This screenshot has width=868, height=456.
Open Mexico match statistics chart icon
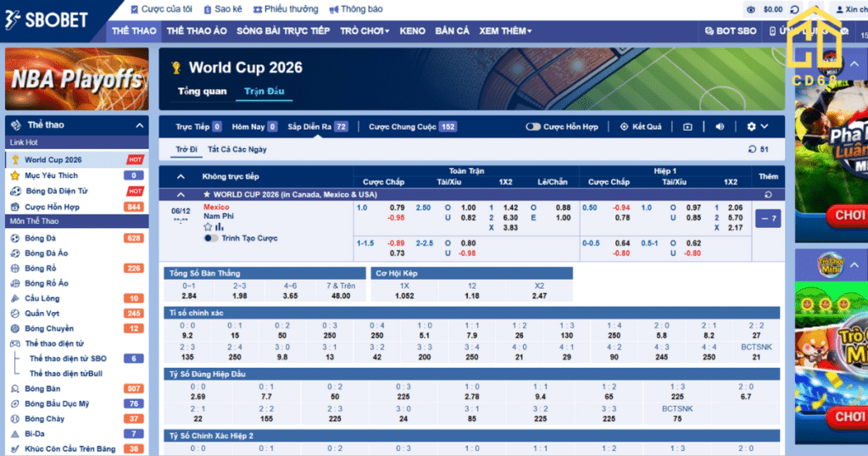coord(220,227)
